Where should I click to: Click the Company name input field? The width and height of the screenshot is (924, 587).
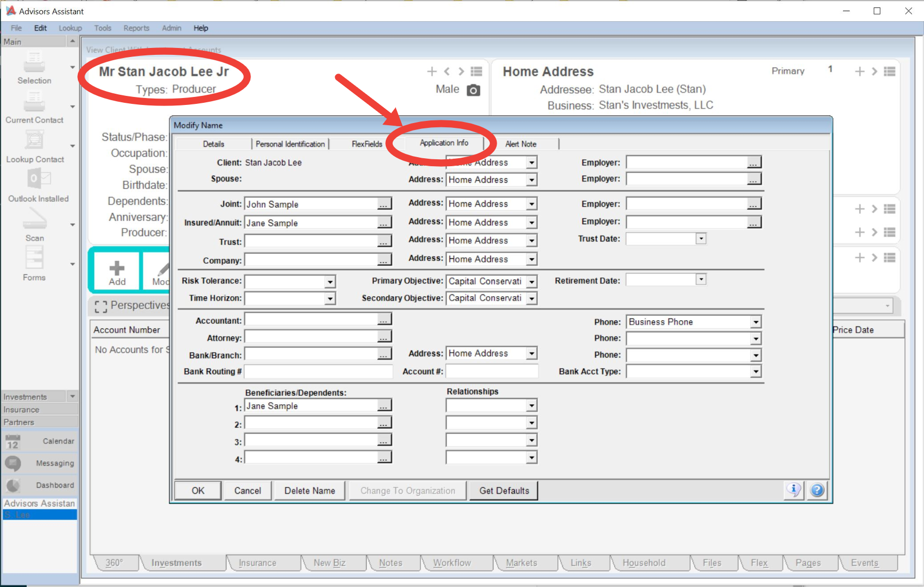click(311, 260)
